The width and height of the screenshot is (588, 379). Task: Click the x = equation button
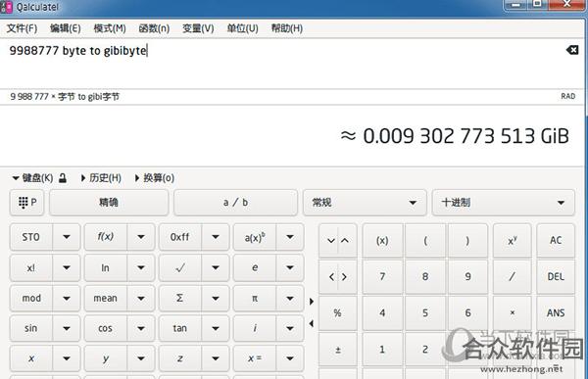(x=255, y=358)
